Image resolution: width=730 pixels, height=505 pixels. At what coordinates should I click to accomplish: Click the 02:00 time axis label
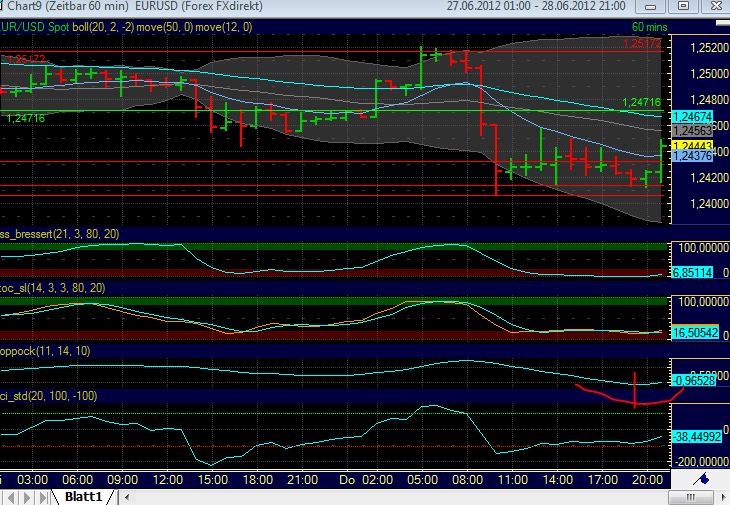377,480
